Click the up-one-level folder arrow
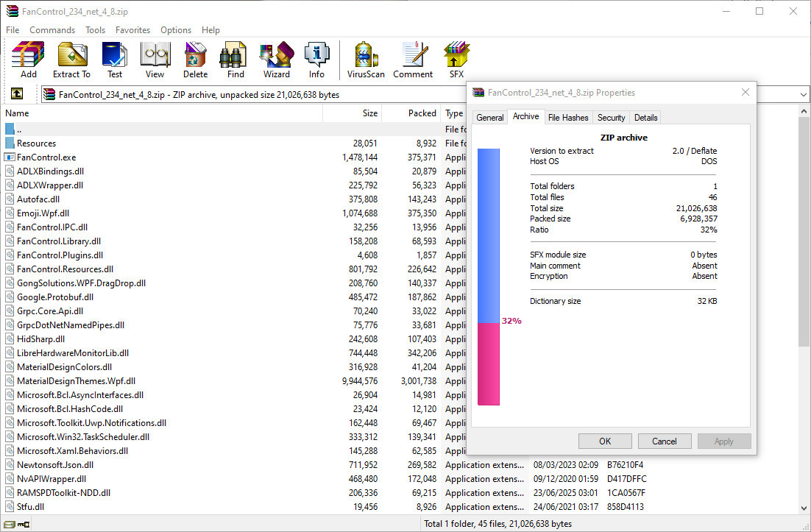This screenshot has height=532, width=811. (x=17, y=94)
